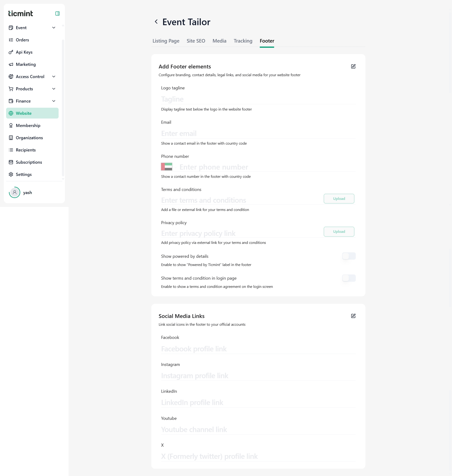
Task: Expand the Finance submenu chevron
Action: tap(54, 101)
